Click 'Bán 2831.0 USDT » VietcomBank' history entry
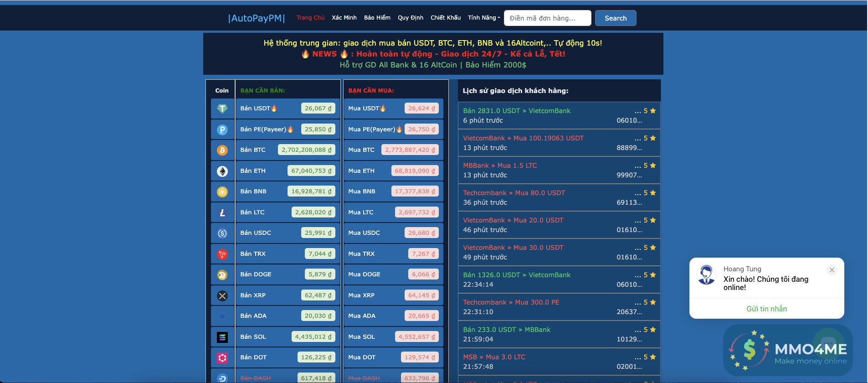Screen dimensions: 868x383 click(x=559, y=115)
